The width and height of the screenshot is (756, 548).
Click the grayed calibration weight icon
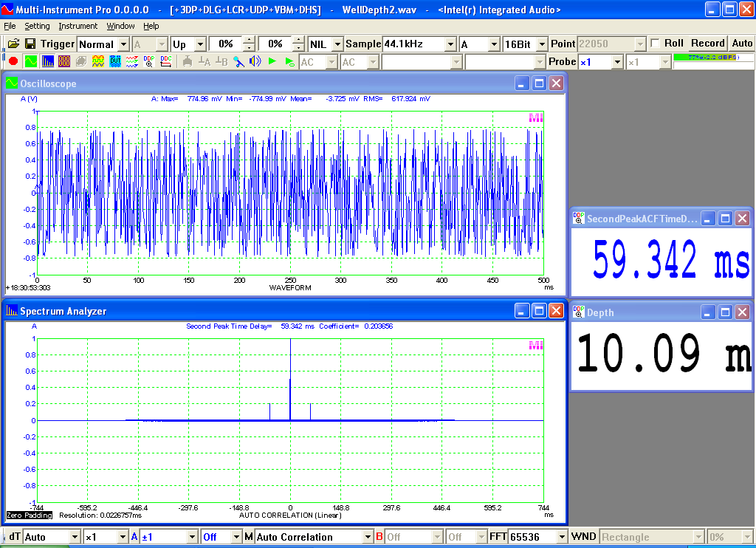[x=188, y=61]
